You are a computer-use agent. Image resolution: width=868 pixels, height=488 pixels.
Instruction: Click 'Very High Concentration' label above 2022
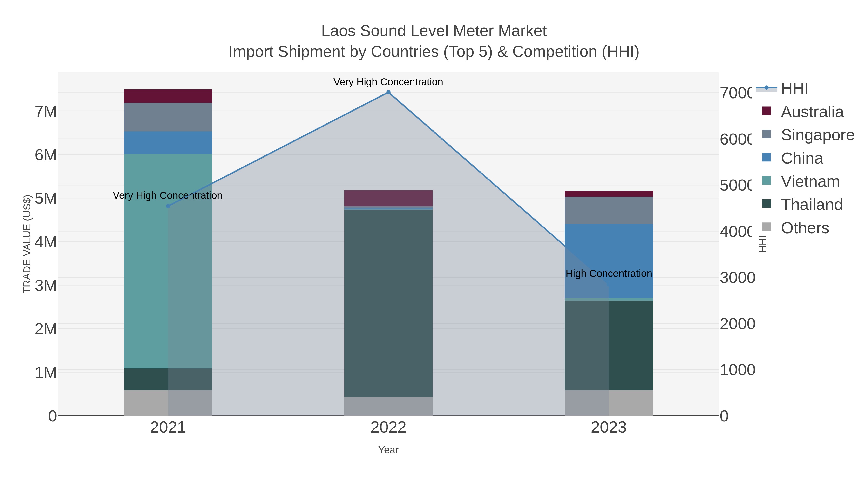click(x=388, y=82)
